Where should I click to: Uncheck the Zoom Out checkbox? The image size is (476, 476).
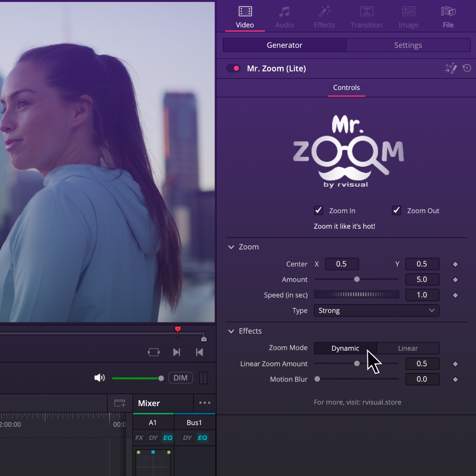[396, 210]
